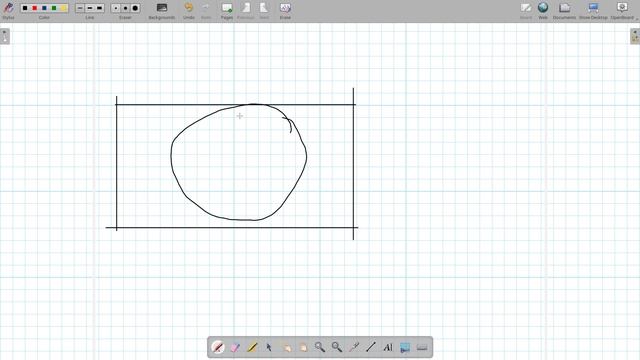The width and height of the screenshot is (640, 360).
Task: Open the Background options
Action: pos(162,11)
